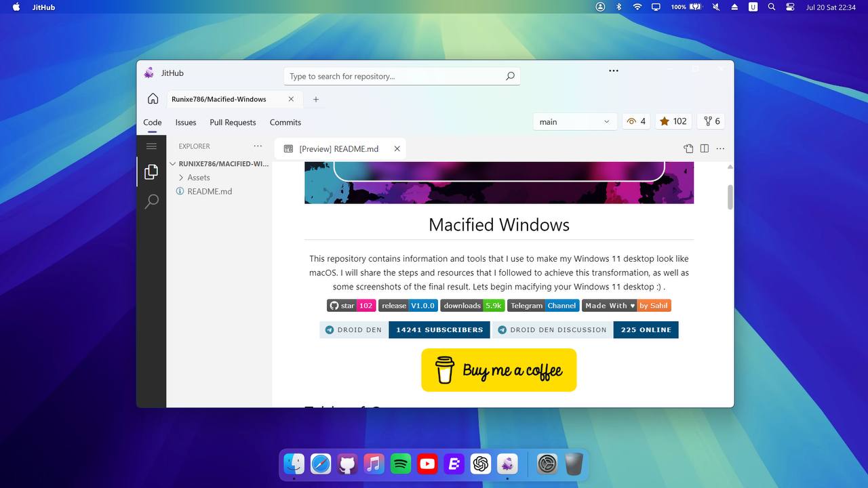This screenshot has width=868, height=488.
Task: Open the Trash in the dock
Action: 574,464
